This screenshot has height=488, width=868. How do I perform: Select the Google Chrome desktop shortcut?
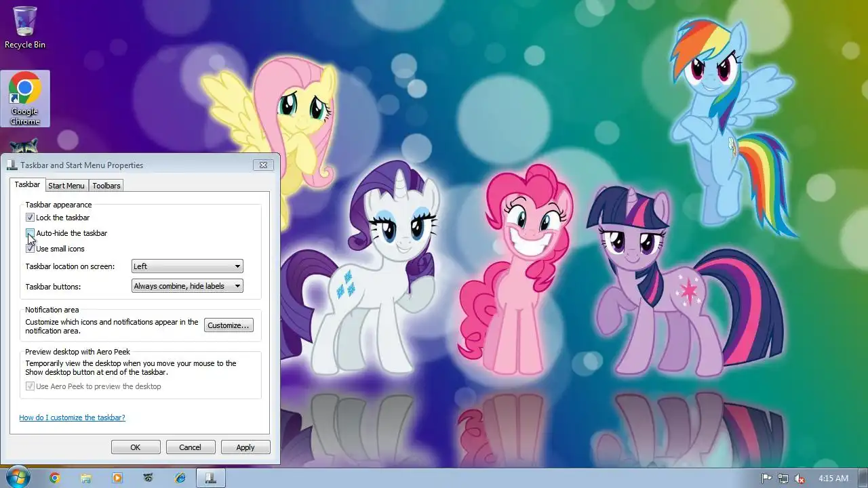25,99
